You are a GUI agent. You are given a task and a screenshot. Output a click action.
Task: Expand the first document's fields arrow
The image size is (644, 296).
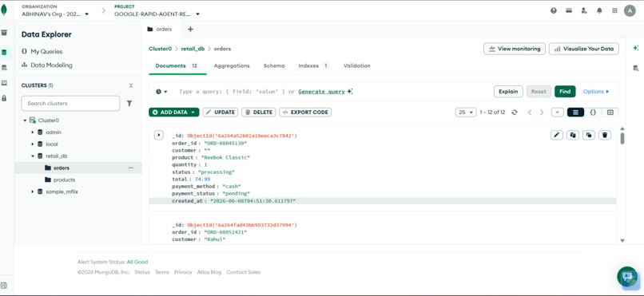pos(158,135)
